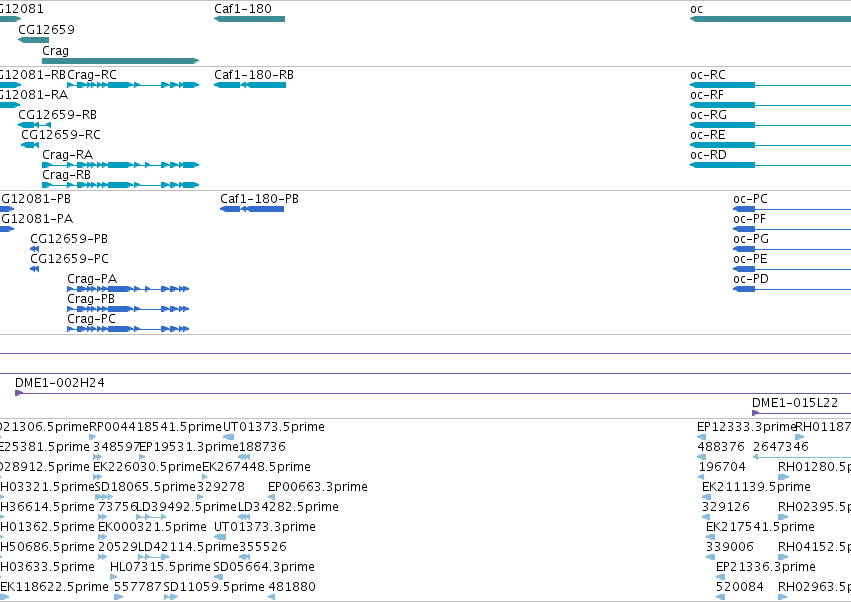851x602 pixels.
Task: Click the 520084 EST label
Action: click(740, 587)
